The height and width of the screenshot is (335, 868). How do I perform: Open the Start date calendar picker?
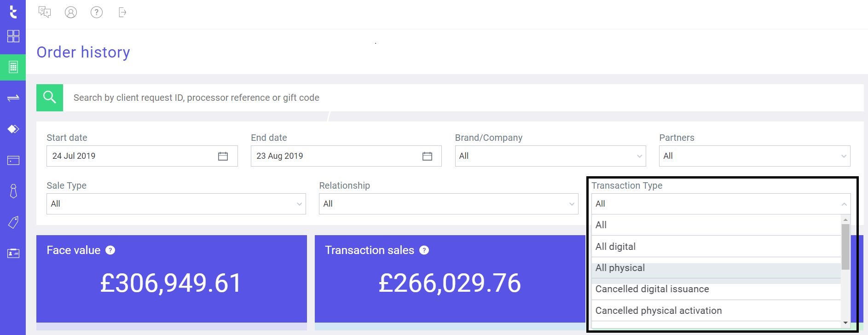point(223,156)
